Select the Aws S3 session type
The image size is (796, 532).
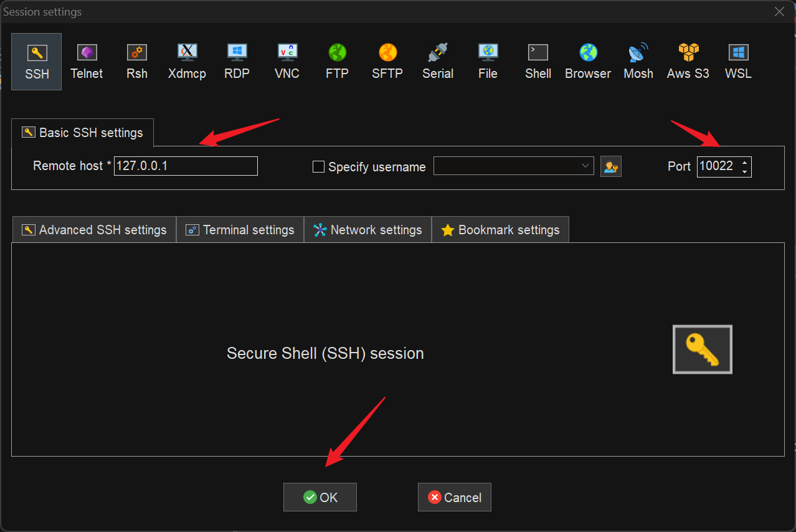(688, 62)
